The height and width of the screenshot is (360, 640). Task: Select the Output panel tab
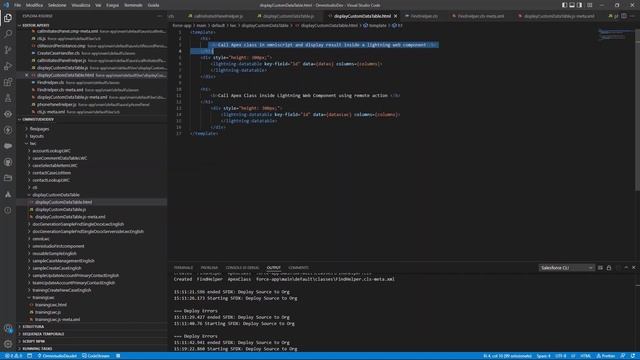[273, 268]
